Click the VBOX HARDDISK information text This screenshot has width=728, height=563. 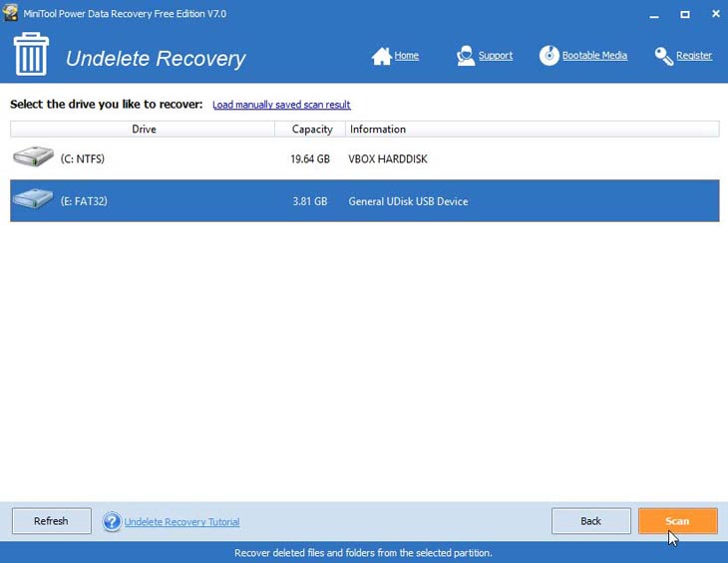[388, 159]
